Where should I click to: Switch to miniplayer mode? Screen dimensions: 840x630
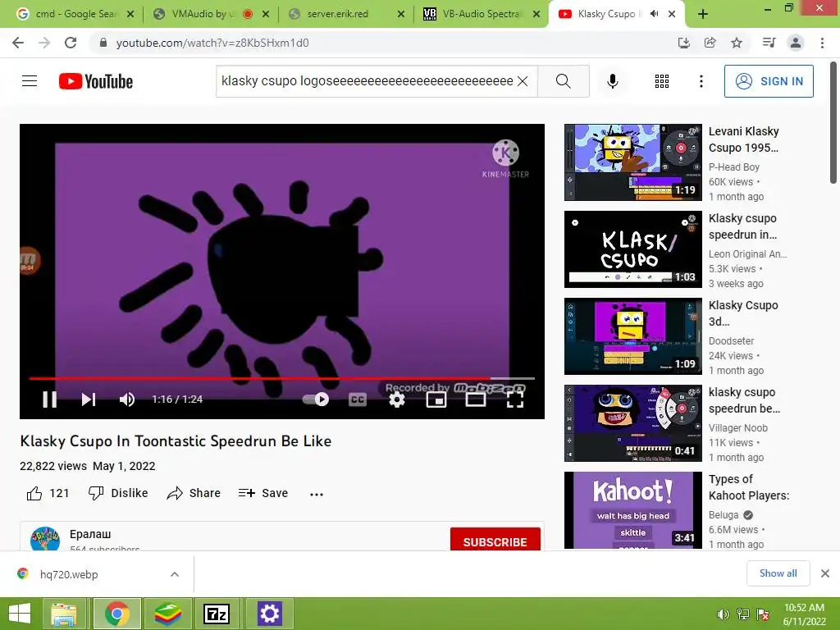(436, 399)
